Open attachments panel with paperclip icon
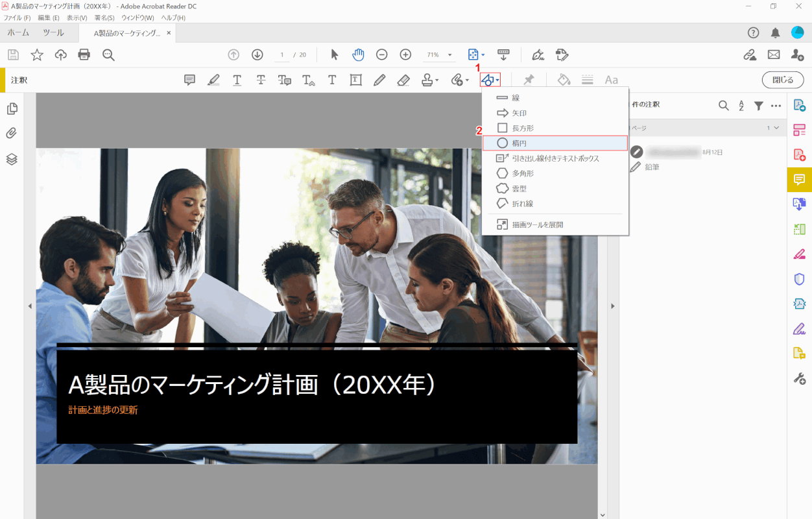 click(x=12, y=134)
